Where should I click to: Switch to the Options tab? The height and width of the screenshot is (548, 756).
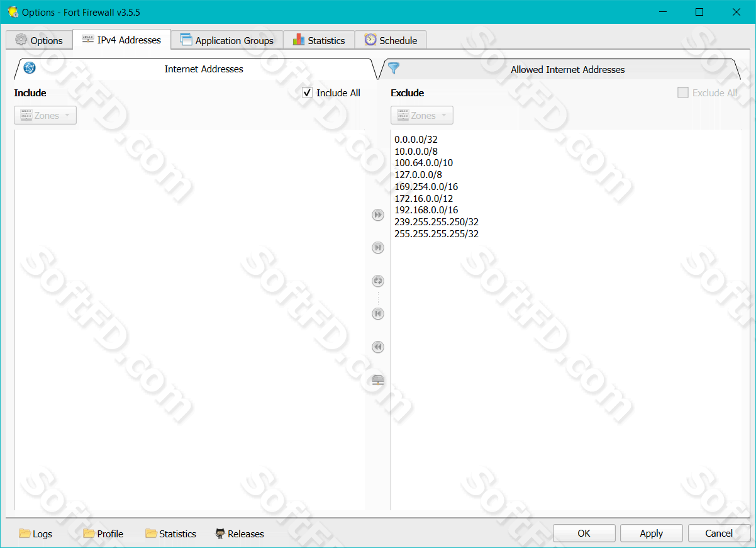coord(39,40)
